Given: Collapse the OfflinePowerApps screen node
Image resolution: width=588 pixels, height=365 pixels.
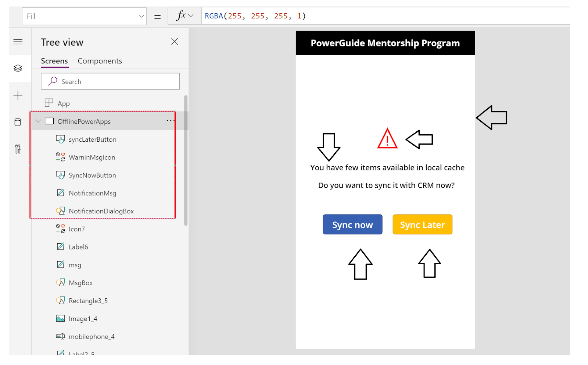Looking at the screenshot, I should tap(38, 121).
